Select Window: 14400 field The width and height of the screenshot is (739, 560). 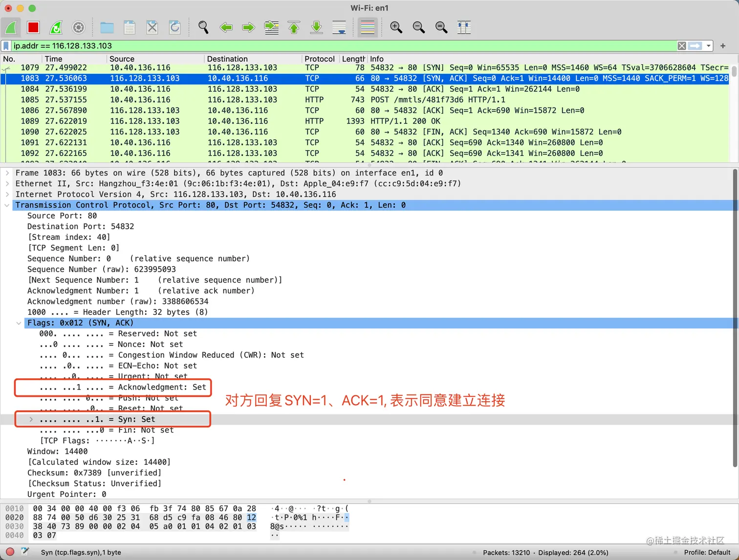pos(58,452)
